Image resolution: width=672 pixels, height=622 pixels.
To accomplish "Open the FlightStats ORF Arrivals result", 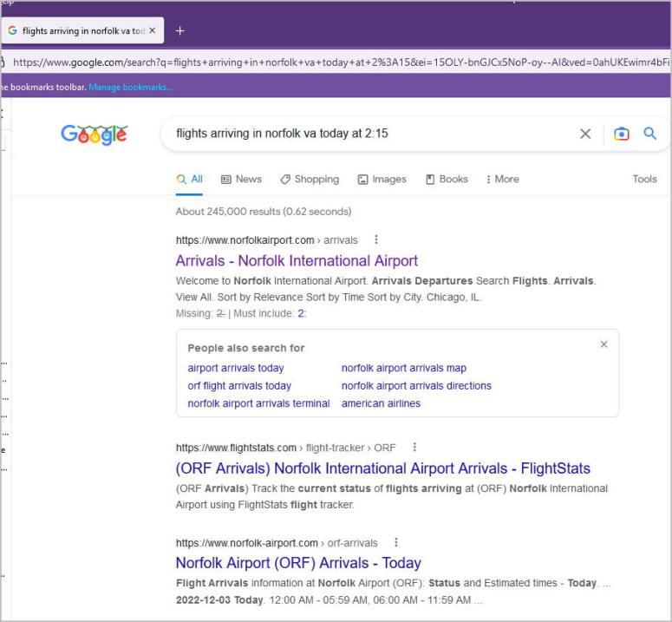I will tap(382, 468).
